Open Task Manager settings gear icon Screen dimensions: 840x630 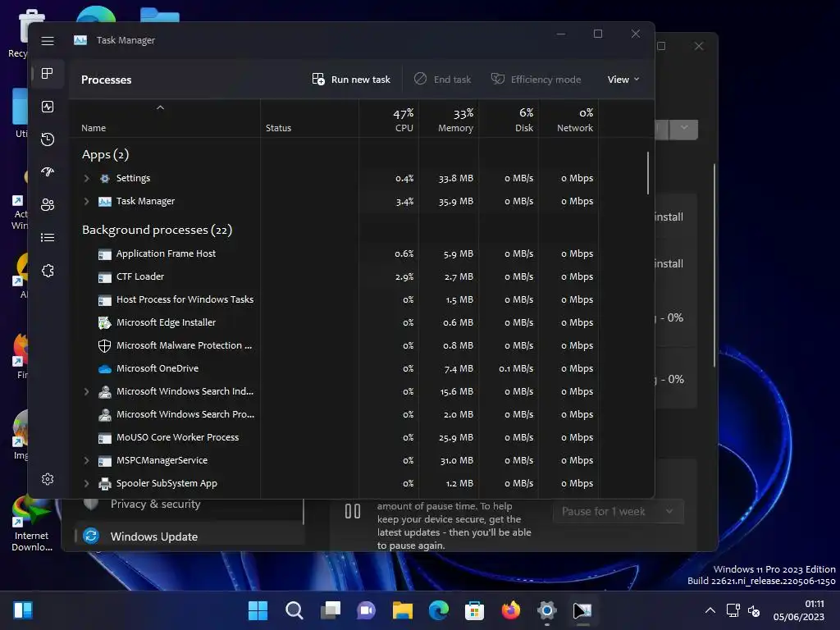48,479
